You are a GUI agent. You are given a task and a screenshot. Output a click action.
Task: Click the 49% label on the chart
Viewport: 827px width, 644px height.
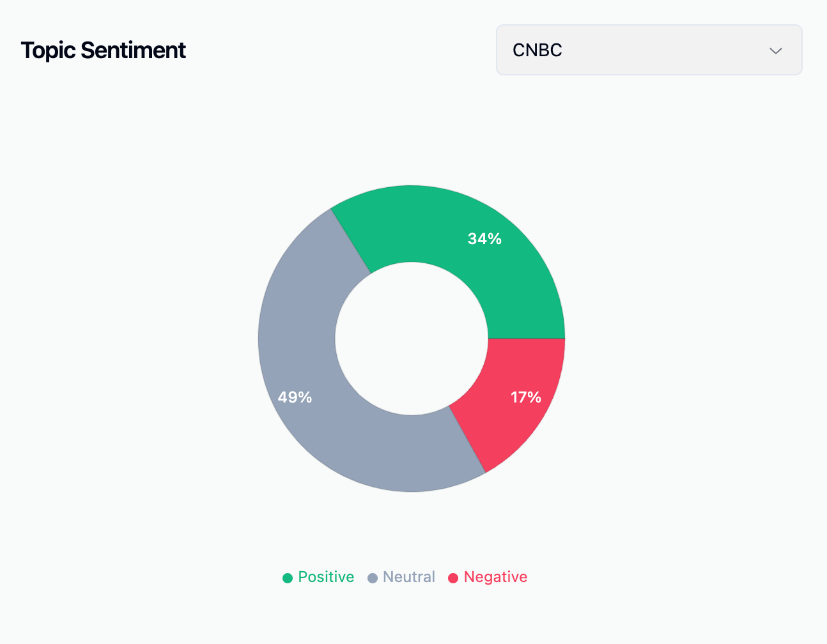point(295,397)
